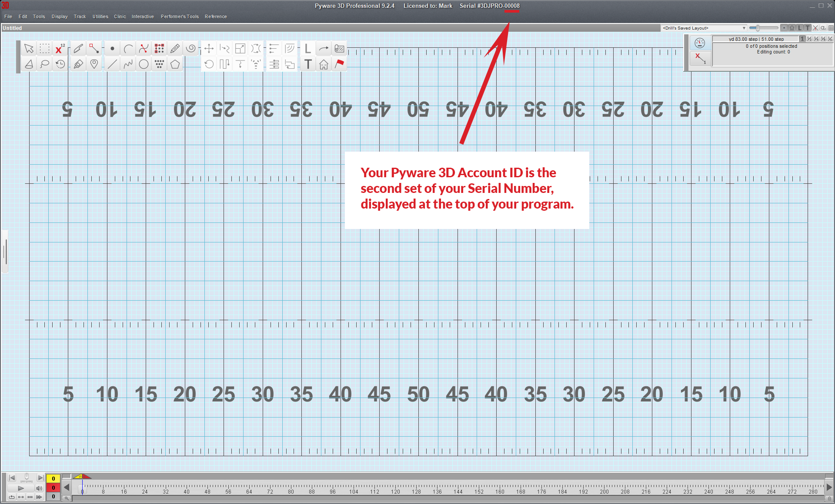Open the rotate tool
The image size is (835, 504).
tap(209, 64)
